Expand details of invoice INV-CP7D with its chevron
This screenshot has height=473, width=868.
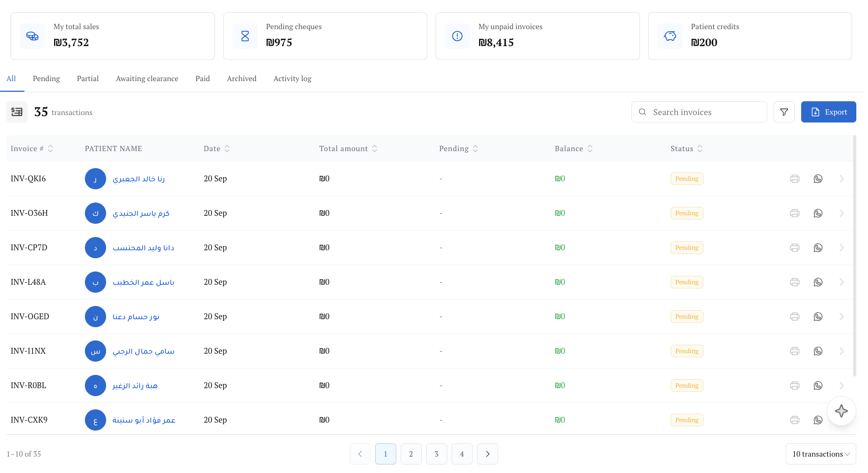(841, 248)
